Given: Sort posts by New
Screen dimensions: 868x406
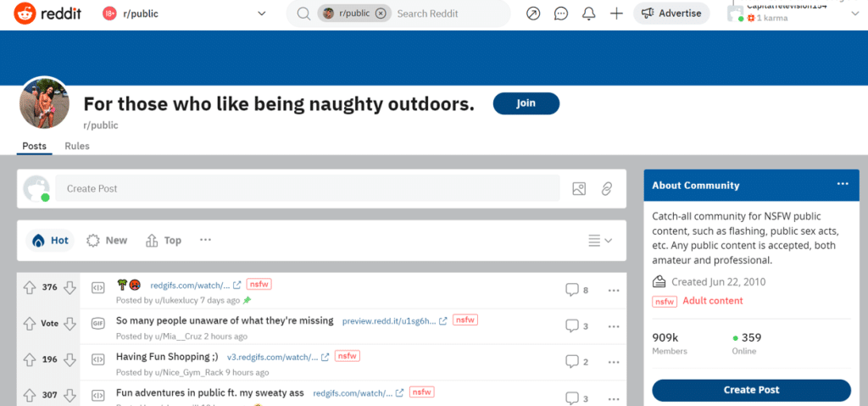Looking at the screenshot, I should (x=107, y=241).
